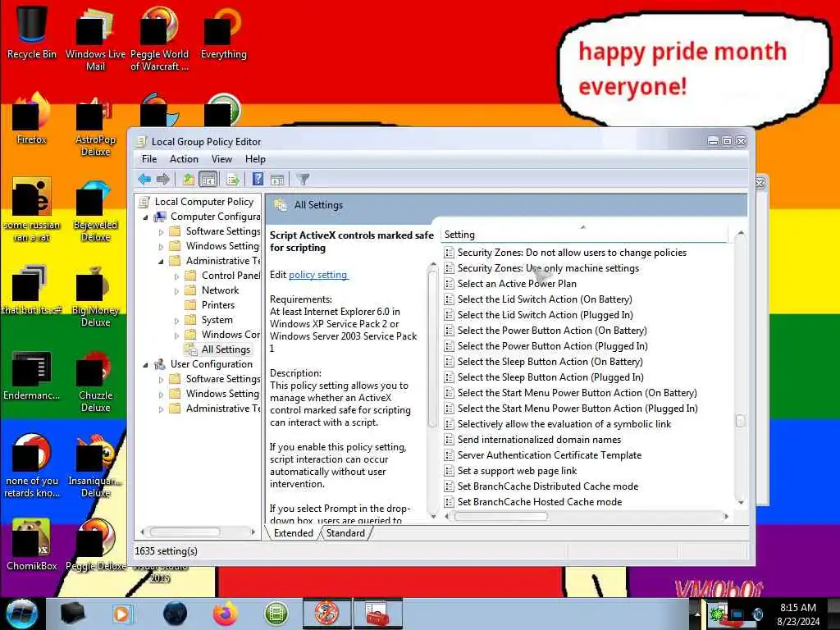
Task: Click the settings list horizontal scrollbar thumb
Action: point(501,517)
